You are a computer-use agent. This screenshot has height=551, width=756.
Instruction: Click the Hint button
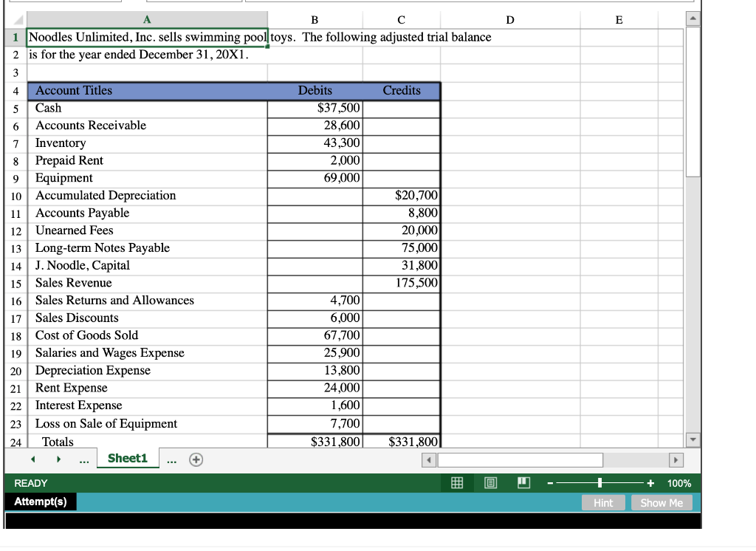pyautogui.click(x=603, y=502)
